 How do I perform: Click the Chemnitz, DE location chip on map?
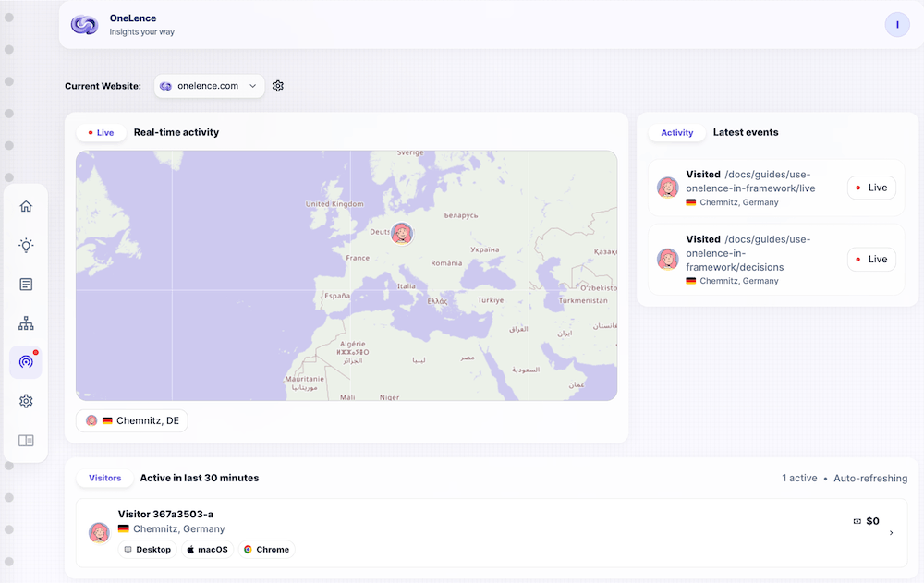[x=132, y=419]
